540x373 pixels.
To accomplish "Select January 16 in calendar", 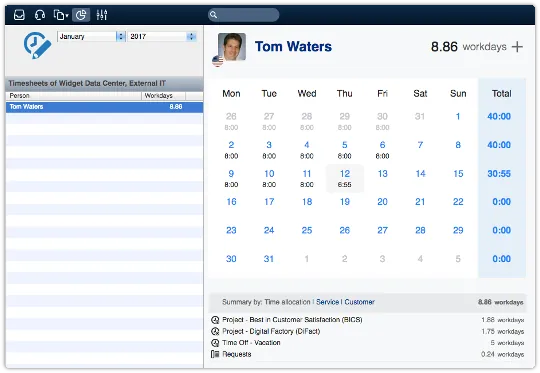I will pos(231,202).
